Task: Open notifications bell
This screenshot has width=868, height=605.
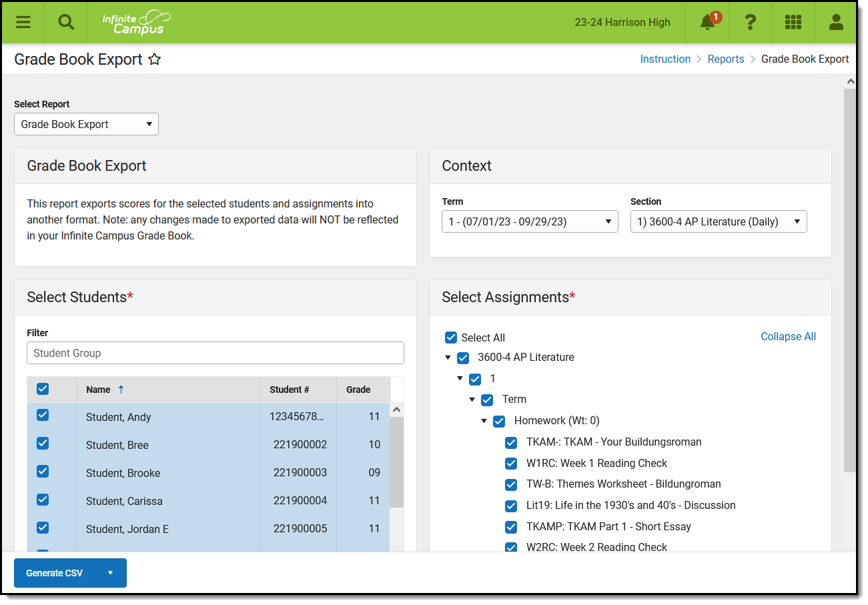Action: (x=707, y=22)
